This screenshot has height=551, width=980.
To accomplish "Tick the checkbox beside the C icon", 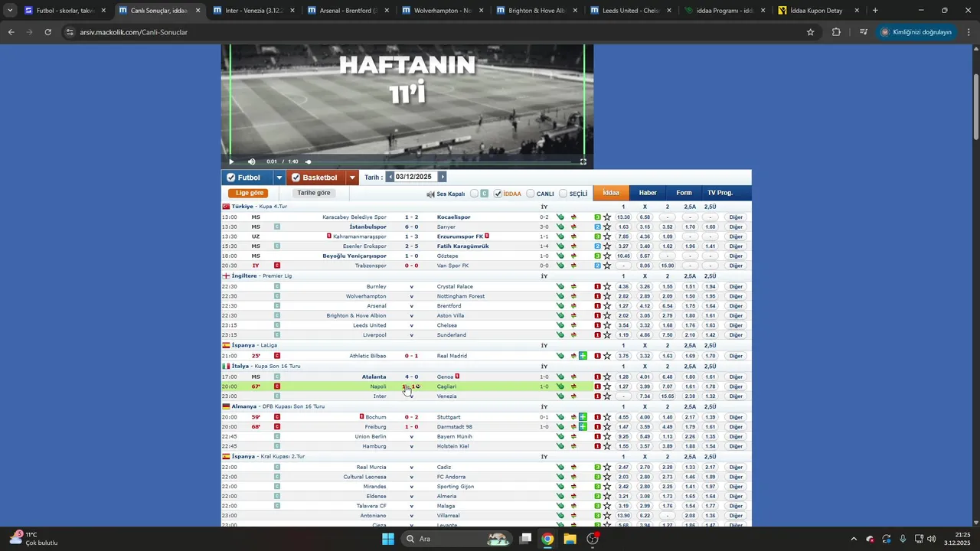I will tap(474, 194).
